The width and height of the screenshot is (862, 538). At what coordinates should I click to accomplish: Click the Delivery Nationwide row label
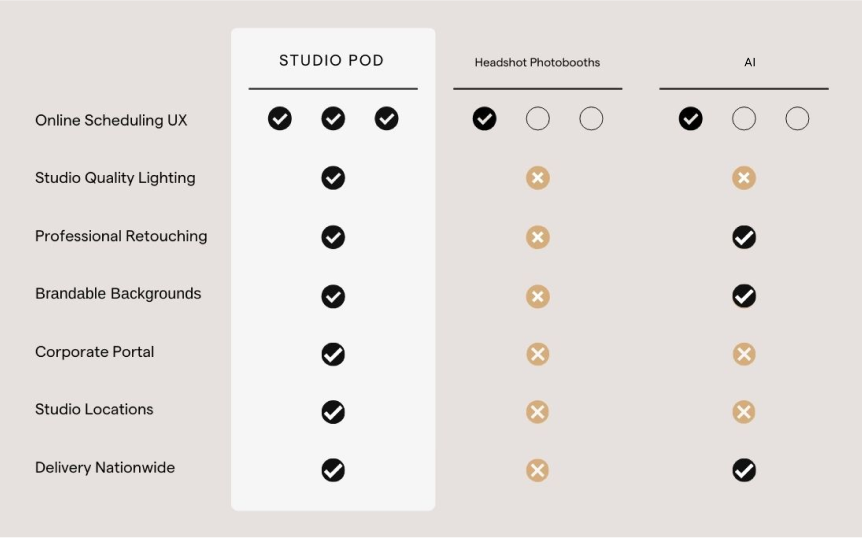[105, 468]
